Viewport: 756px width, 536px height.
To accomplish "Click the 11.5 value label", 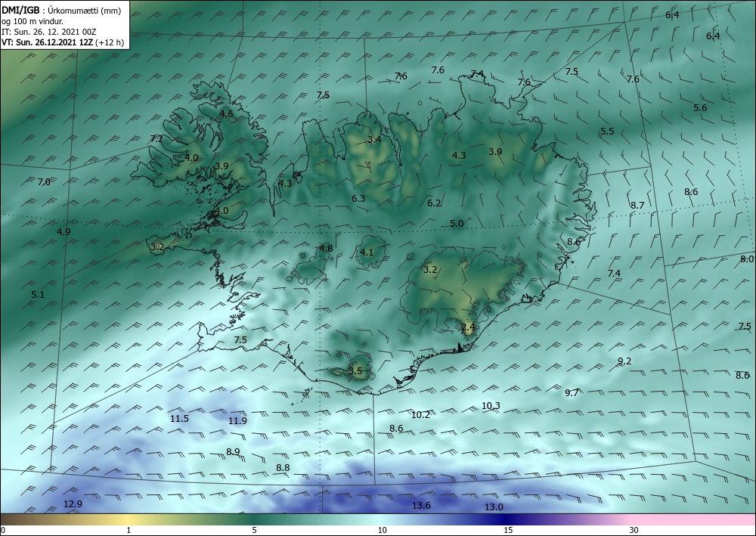I will [x=179, y=418].
